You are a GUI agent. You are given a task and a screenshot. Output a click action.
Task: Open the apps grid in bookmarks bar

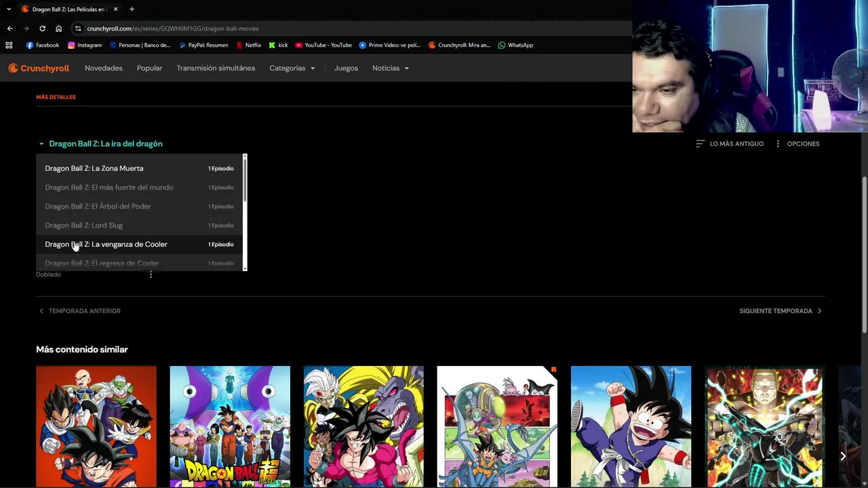point(9,45)
